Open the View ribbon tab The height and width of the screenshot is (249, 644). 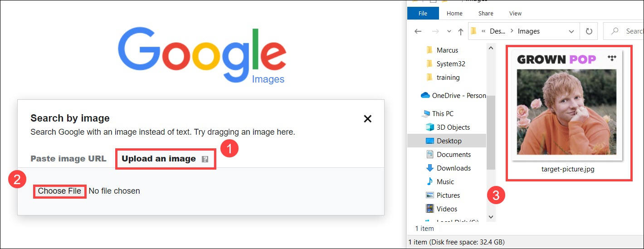pyautogui.click(x=515, y=13)
